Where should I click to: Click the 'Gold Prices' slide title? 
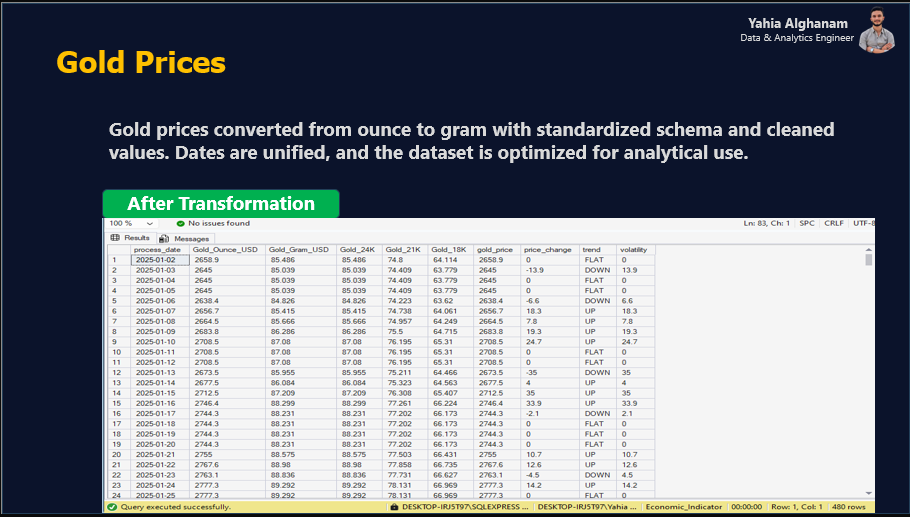tap(141, 63)
